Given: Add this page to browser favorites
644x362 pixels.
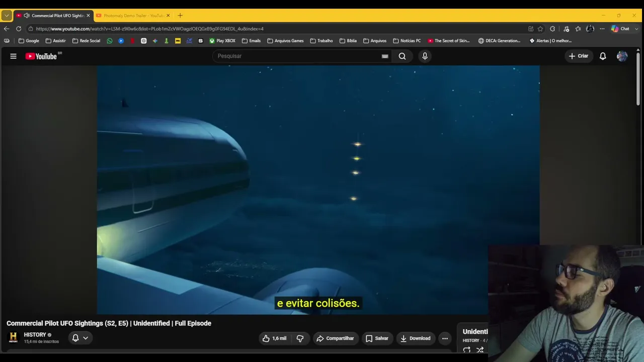Looking at the screenshot, I should pyautogui.click(x=540, y=29).
